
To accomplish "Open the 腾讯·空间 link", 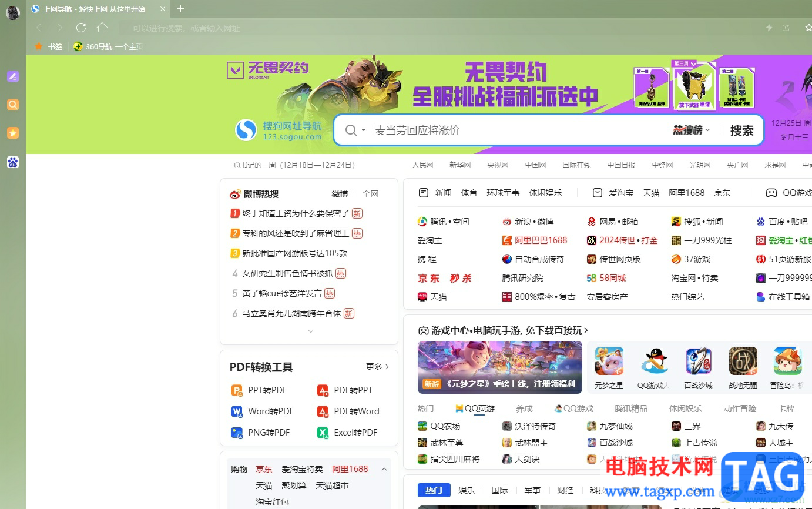I will click(x=444, y=222).
